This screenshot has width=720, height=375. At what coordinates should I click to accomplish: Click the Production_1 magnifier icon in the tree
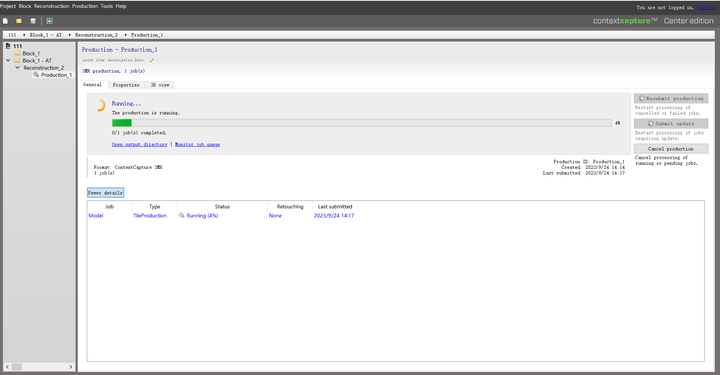click(x=36, y=75)
